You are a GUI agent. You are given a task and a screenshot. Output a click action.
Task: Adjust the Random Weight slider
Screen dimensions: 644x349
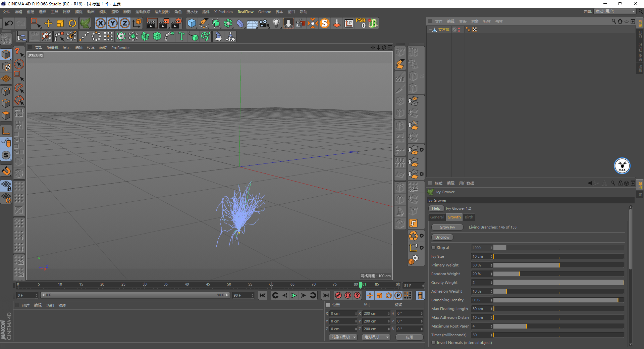coord(558,274)
